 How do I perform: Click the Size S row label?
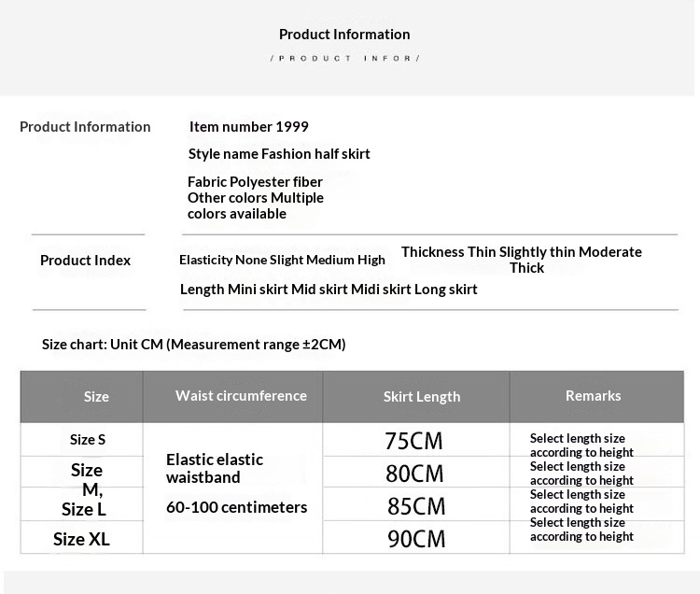[x=88, y=440]
